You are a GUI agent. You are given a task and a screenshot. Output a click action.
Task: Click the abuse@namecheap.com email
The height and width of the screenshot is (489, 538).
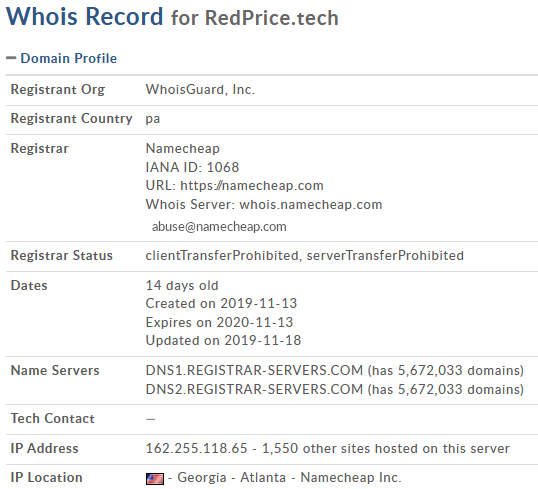click(219, 227)
